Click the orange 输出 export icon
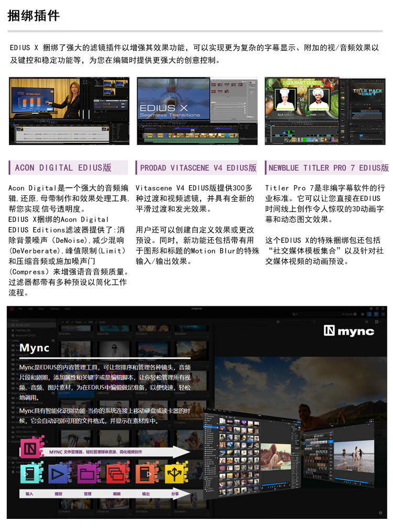The image size is (393, 532). (x=147, y=473)
